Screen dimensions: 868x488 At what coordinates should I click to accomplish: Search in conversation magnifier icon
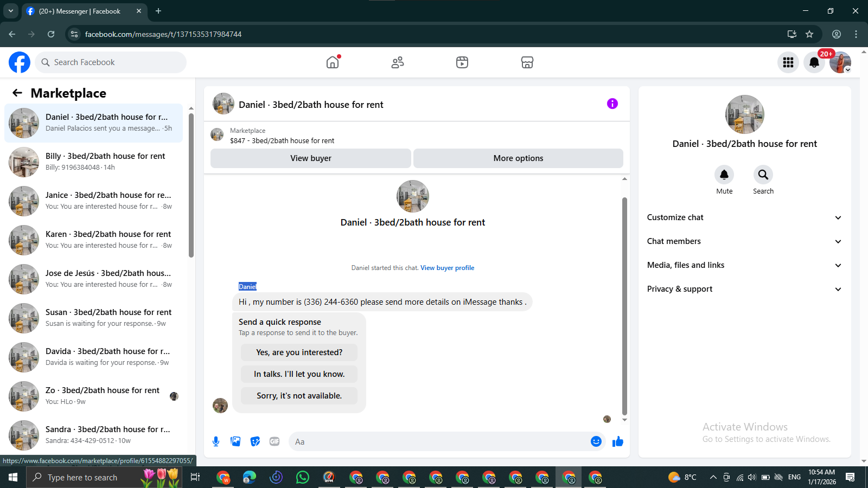coord(763,175)
